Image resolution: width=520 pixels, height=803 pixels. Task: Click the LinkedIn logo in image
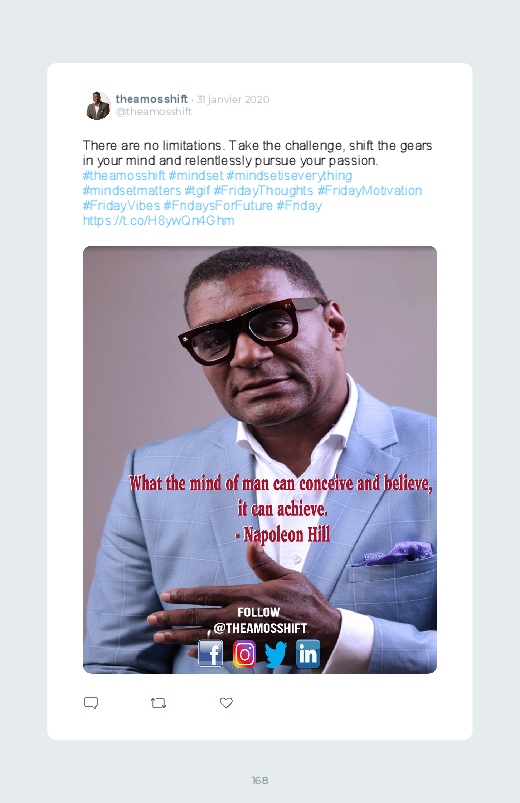coord(307,654)
